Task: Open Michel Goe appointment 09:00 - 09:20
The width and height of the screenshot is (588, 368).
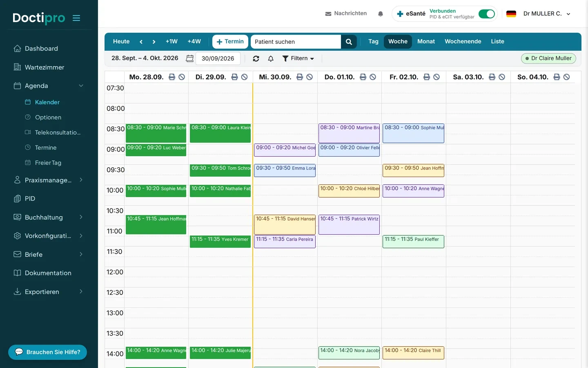Action: pyautogui.click(x=285, y=150)
